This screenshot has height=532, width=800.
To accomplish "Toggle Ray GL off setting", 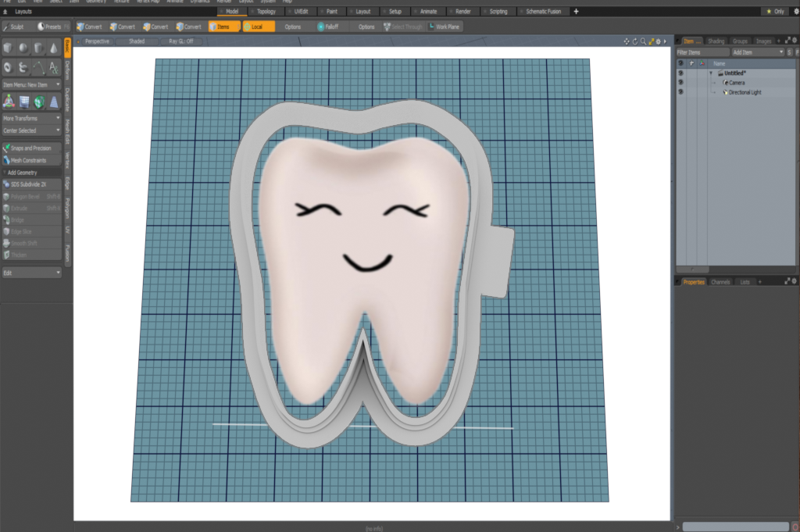I will pyautogui.click(x=181, y=41).
